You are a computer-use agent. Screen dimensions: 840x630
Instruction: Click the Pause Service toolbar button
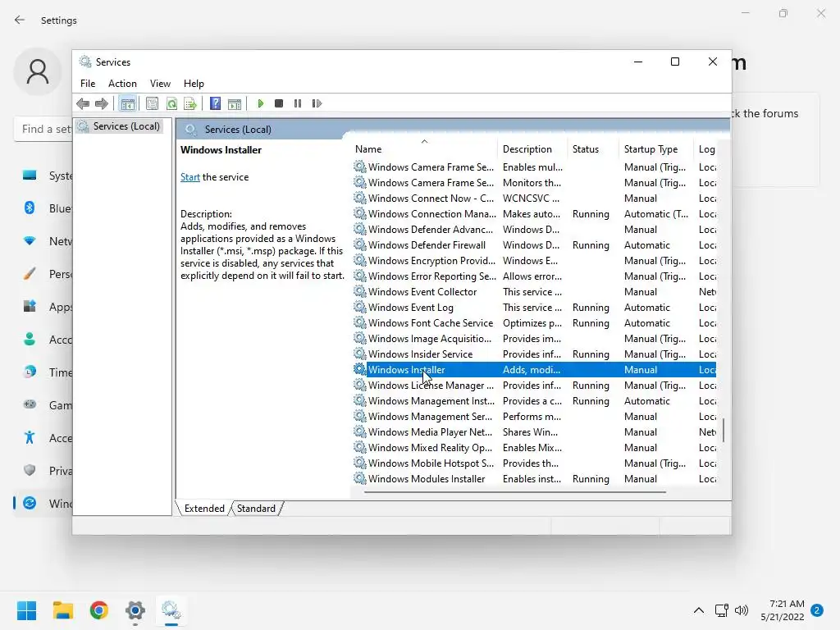pyautogui.click(x=298, y=103)
